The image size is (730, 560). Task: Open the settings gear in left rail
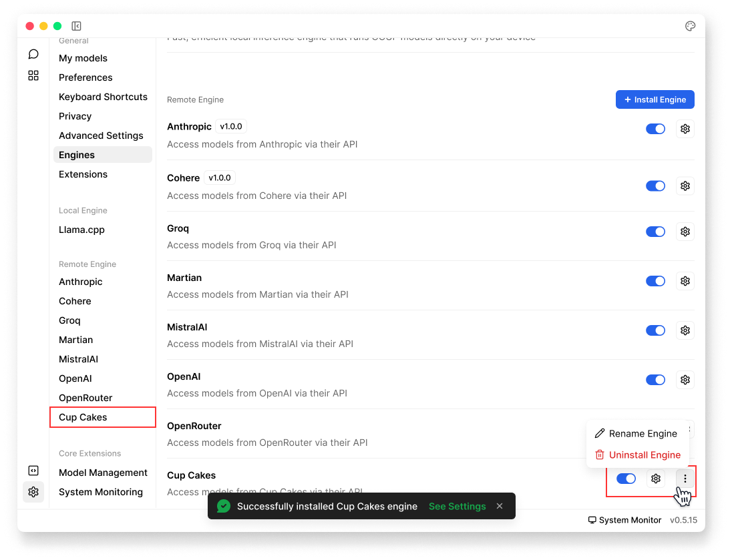click(33, 492)
